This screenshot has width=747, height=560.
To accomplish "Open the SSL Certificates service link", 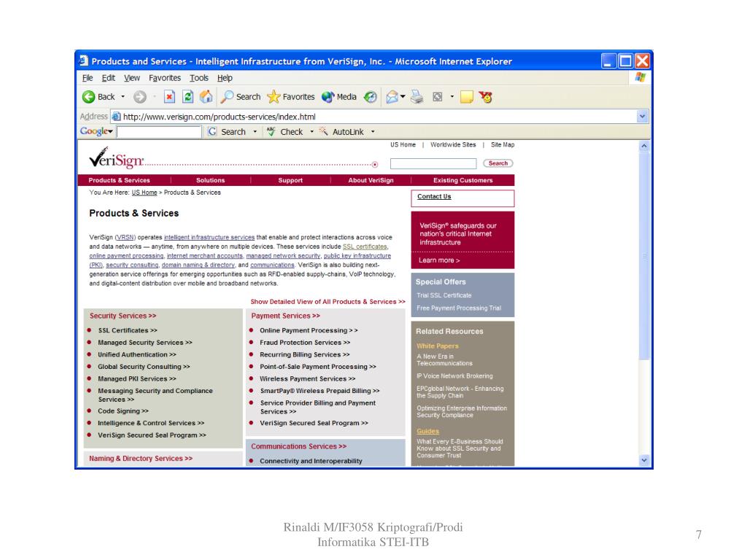I will pos(128,330).
